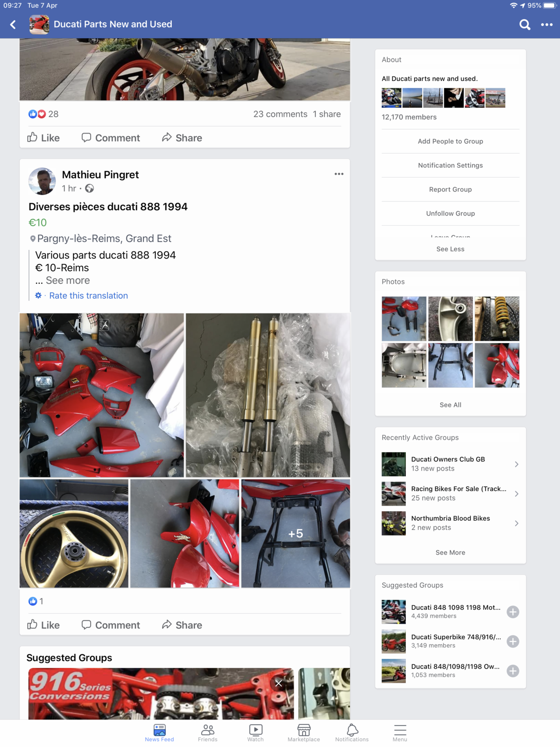This screenshot has height=747, width=560.
Task: Open the Notifications tab
Action: coord(352,733)
